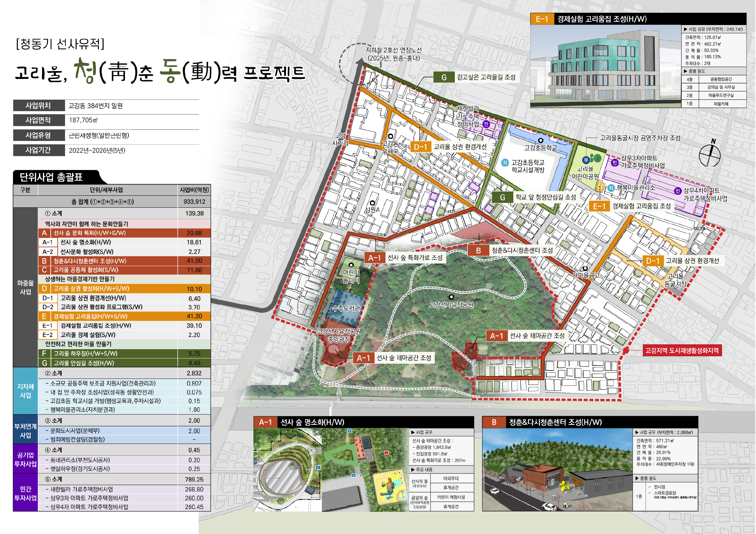Click the 고강선사유적공원 map marker dot
This screenshot has width=756, height=534.
click(452, 297)
